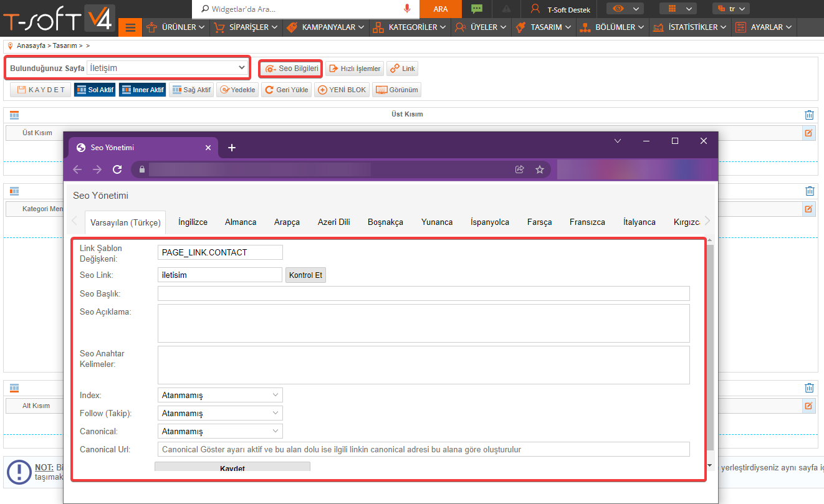
Task: Click the Seo Bilgileri button
Action: [x=291, y=69]
